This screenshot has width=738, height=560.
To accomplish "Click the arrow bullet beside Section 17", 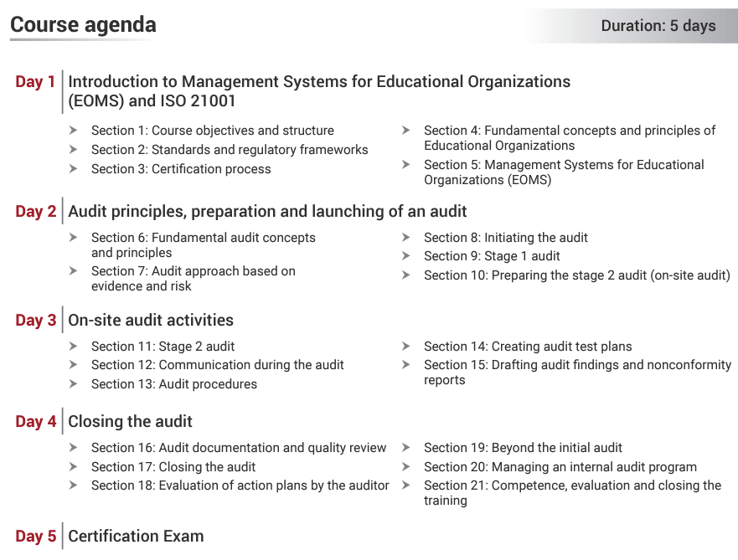I will [x=74, y=467].
